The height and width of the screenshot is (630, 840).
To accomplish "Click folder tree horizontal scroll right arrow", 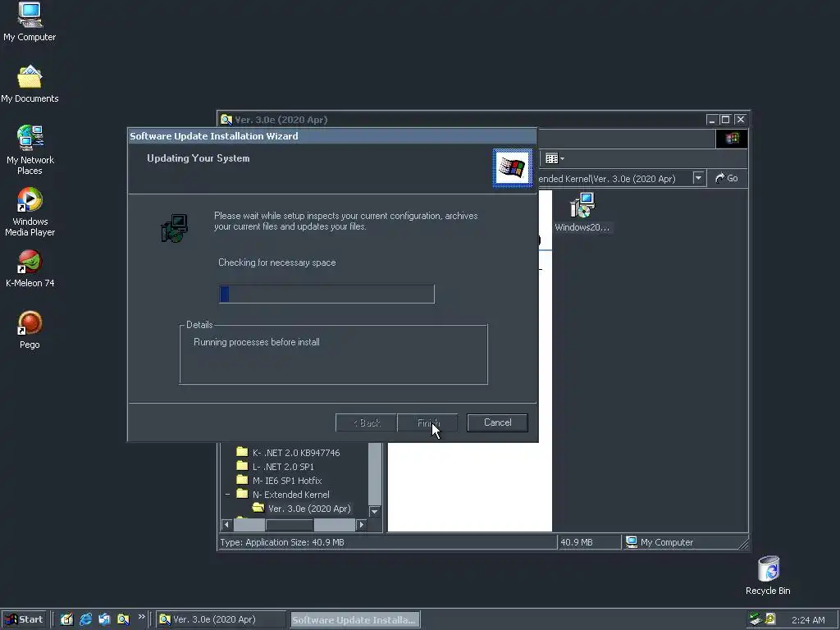I will click(362, 524).
